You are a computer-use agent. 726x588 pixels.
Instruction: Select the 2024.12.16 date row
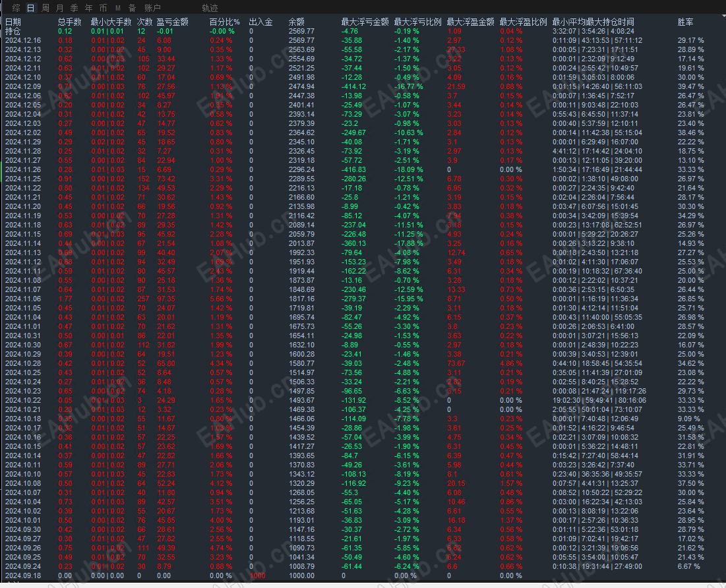pos(363,40)
